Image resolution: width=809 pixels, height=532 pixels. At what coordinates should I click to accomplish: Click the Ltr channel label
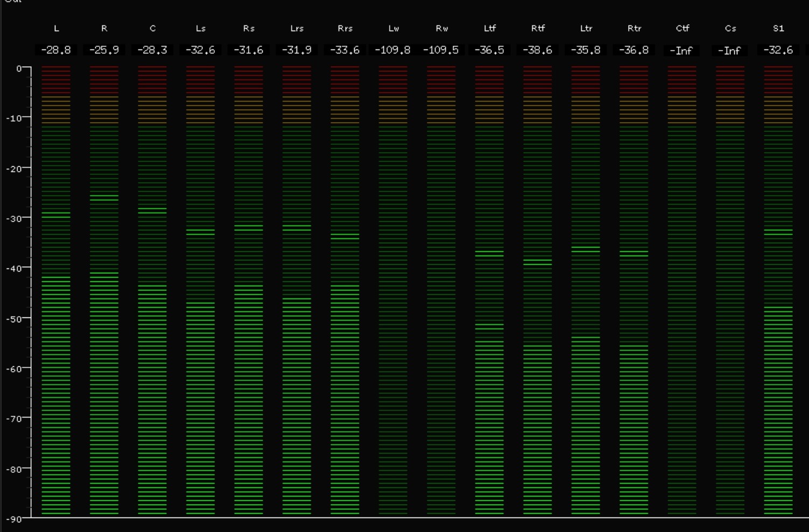[x=586, y=29]
